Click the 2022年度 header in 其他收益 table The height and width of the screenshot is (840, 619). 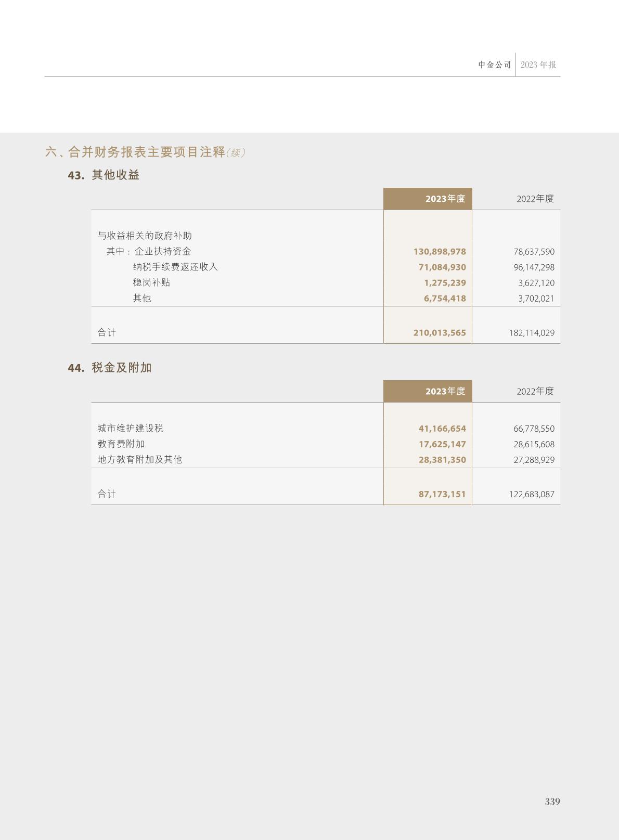coord(535,199)
